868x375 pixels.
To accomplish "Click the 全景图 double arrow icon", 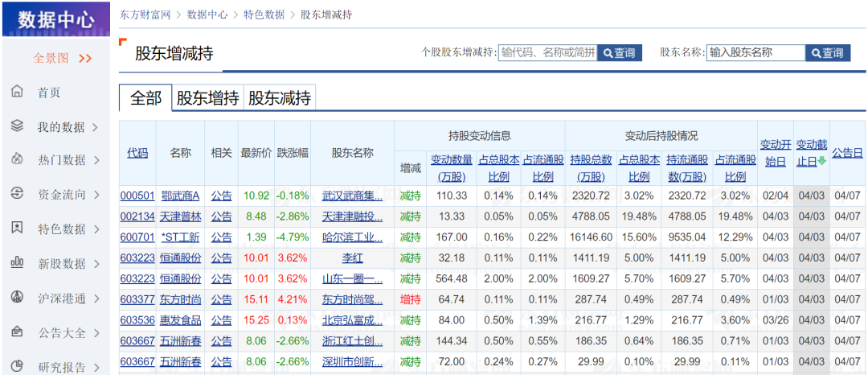I will pos(84,58).
